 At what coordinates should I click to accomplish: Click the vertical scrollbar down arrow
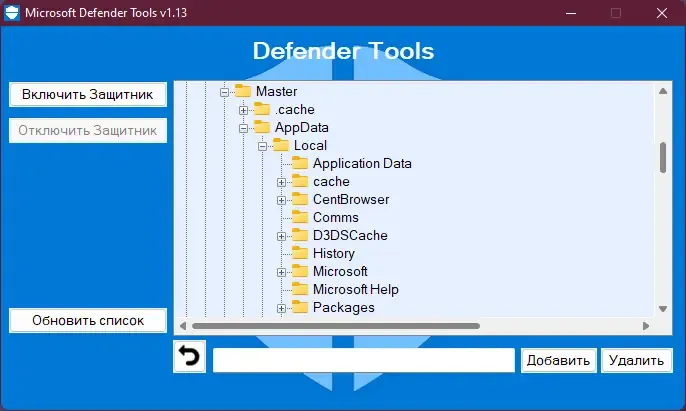tap(663, 309)
